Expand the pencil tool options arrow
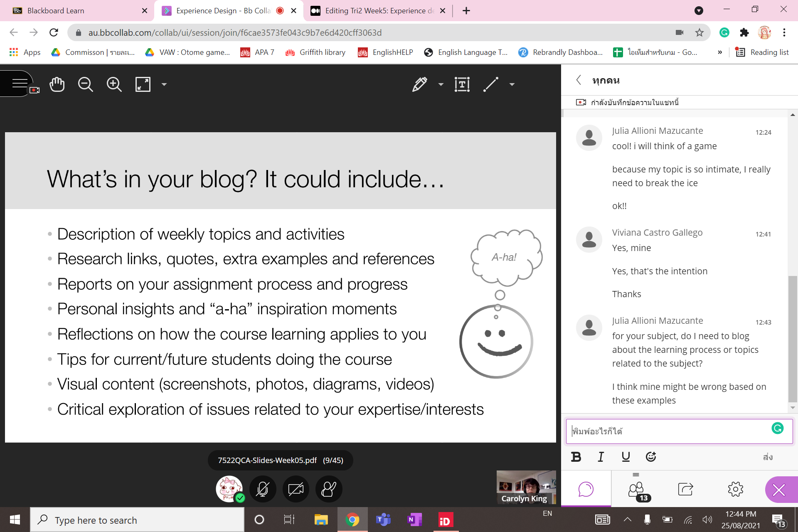The width and height of the screenshot is (798, 532). coord(441,84)
